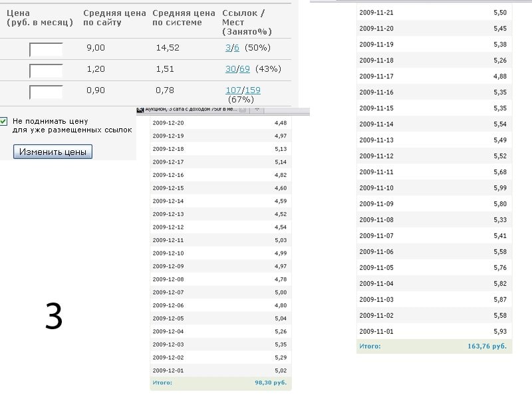Select the 2009-11-21 row in the income table
The height and width of the screenshot is (399, 532).
click(434, 13)
